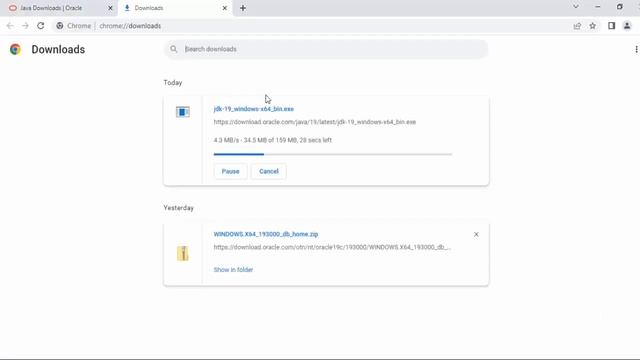Toggle the browser side panel
This screenshot has width=640, height=360.
611,26
